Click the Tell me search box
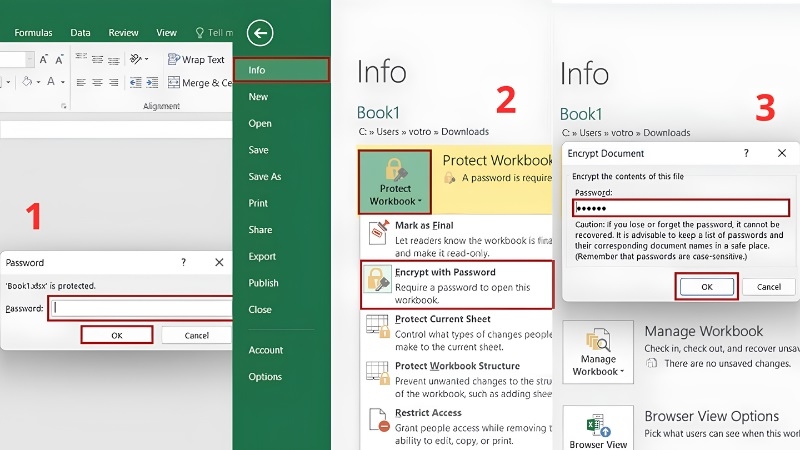 click(214, 33)
